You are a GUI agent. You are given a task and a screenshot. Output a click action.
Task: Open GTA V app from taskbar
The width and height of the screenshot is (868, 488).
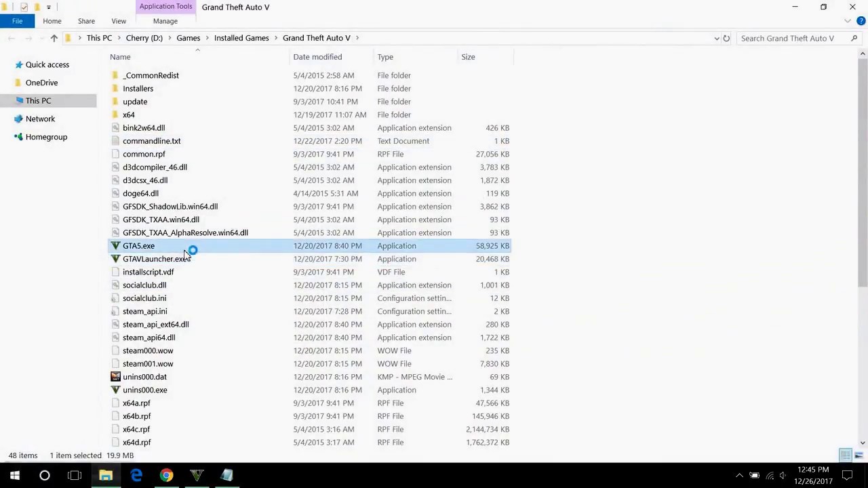pyautogui.click(x=197, y=475)
